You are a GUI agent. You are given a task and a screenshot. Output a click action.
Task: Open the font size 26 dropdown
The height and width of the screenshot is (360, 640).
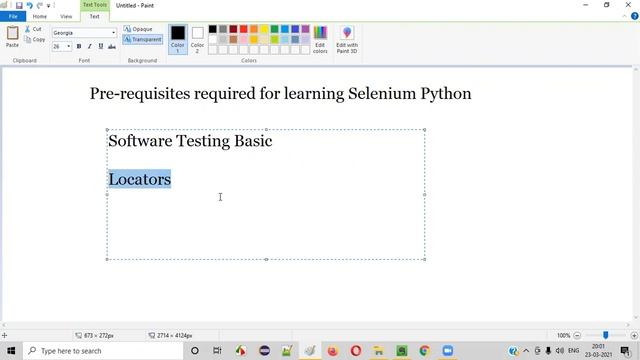pyautogui.click(x=69, y=47)
